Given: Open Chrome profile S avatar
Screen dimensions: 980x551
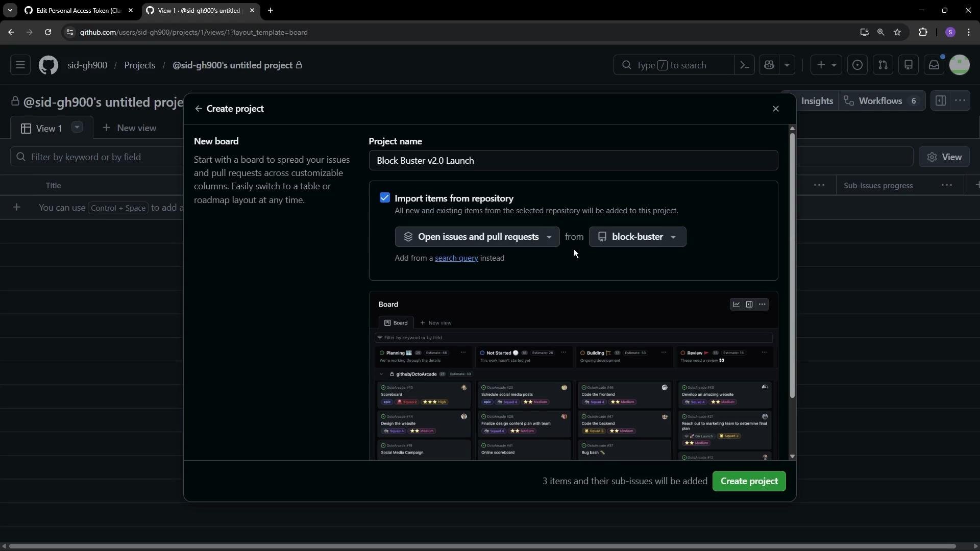Looking at the screenshot, I should [x=950, y=32].
